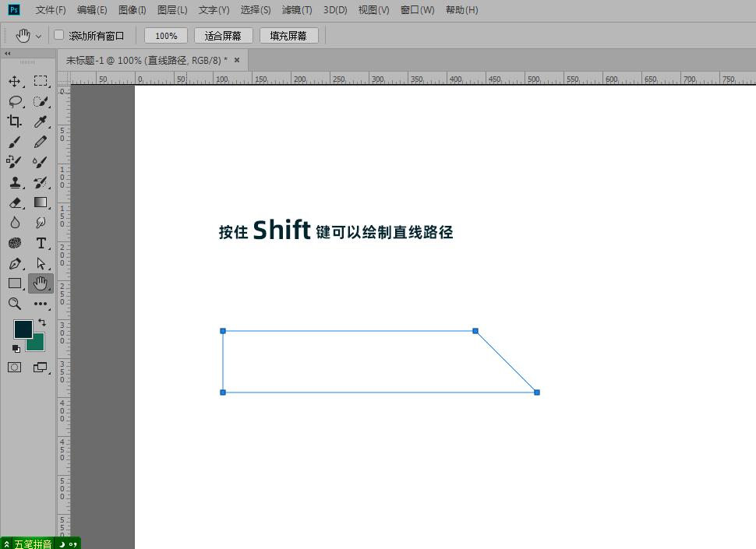Image resolution: width=756 pixels, height=549 pixels.
Task: Select the Hand tool in toolbox
Action: pos(41,283)
